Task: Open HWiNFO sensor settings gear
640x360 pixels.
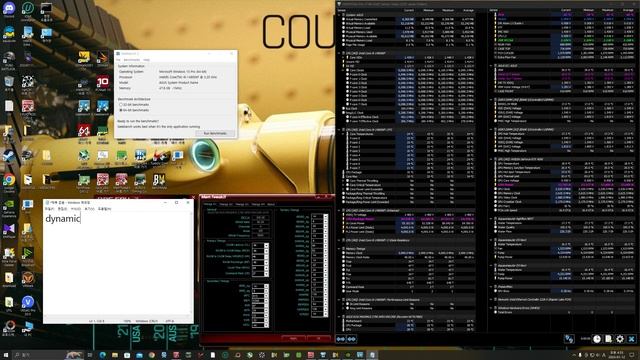Action: click(620, 339)
